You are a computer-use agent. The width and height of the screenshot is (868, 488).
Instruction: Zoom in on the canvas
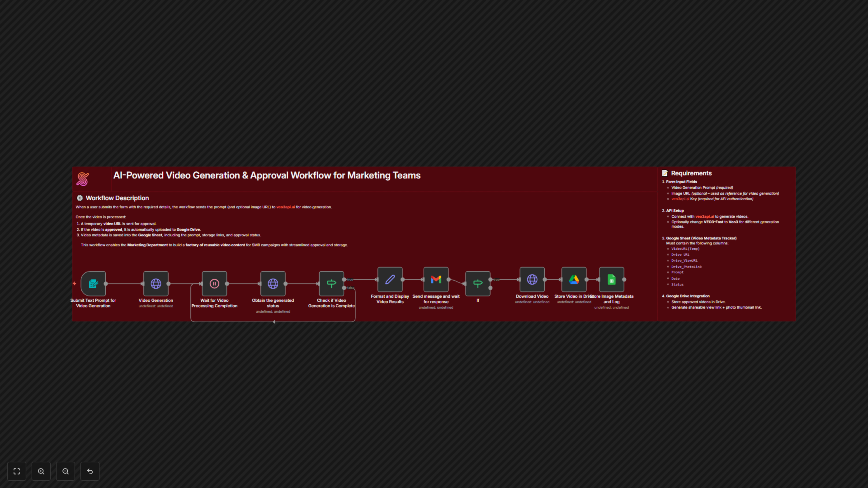point(41,471)
